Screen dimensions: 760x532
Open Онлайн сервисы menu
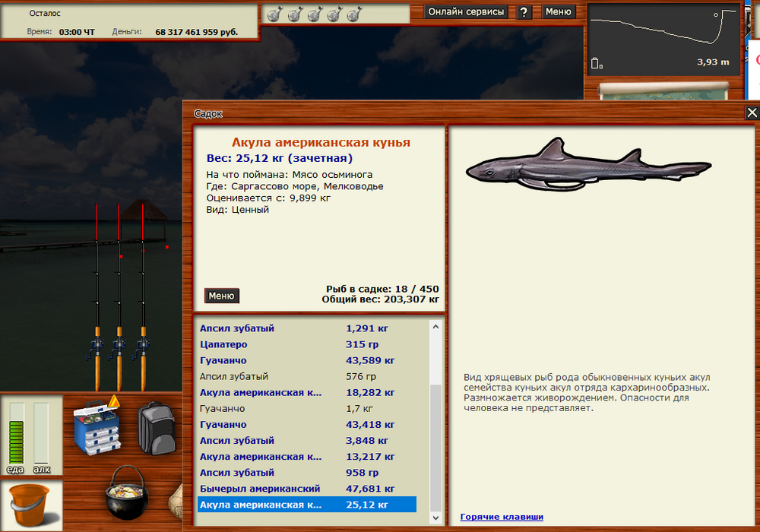click(466, 12)
